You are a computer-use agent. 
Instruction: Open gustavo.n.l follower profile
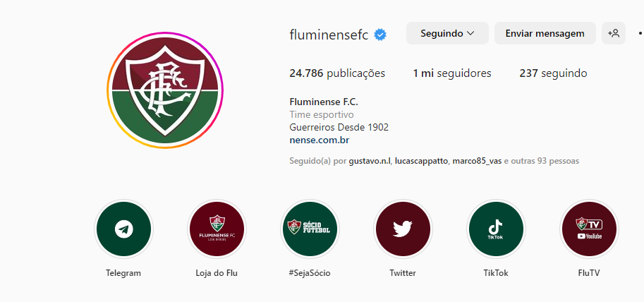[370, 161]
